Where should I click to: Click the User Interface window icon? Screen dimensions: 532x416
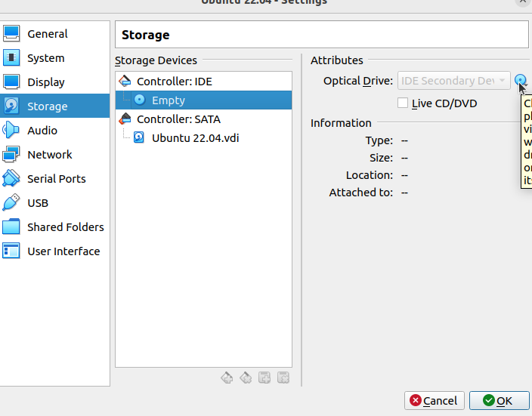(x=11, y=251)
